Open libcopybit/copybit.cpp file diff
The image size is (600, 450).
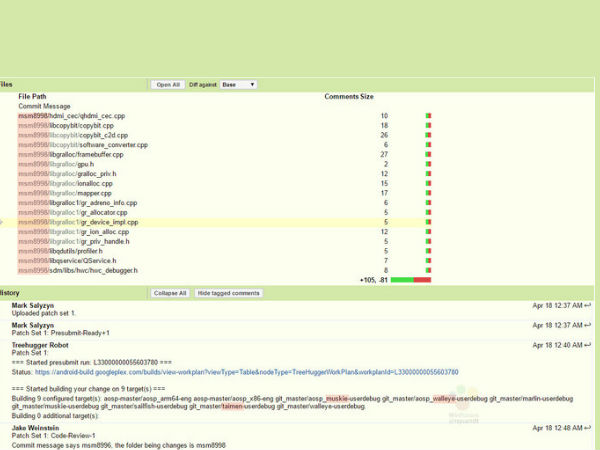(x=71, y=126)
